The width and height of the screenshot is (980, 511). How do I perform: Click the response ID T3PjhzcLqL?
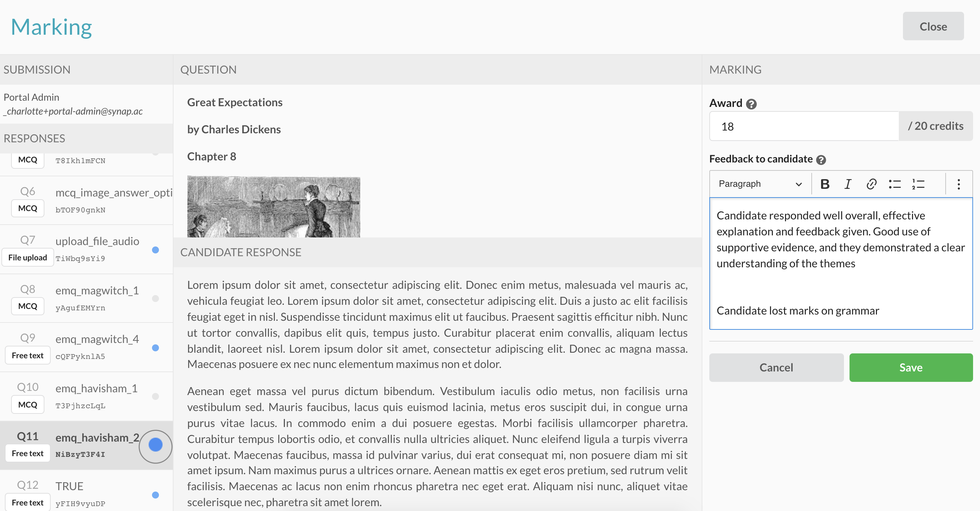80,406
